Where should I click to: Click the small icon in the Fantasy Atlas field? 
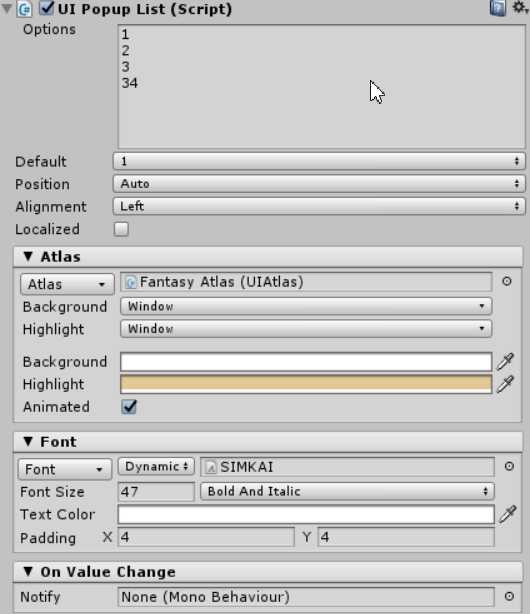130,282
